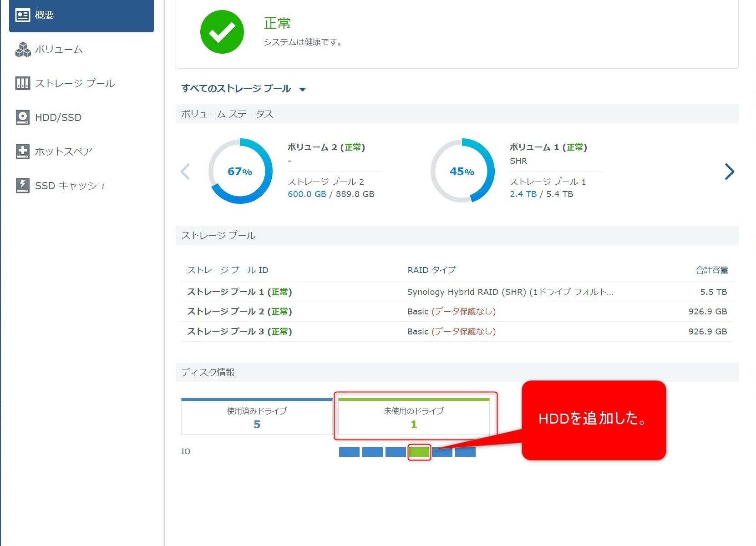This screenshot has width=756, height=546.
Task: Click the green unused drive IO block
Action: tap(419, 452)
